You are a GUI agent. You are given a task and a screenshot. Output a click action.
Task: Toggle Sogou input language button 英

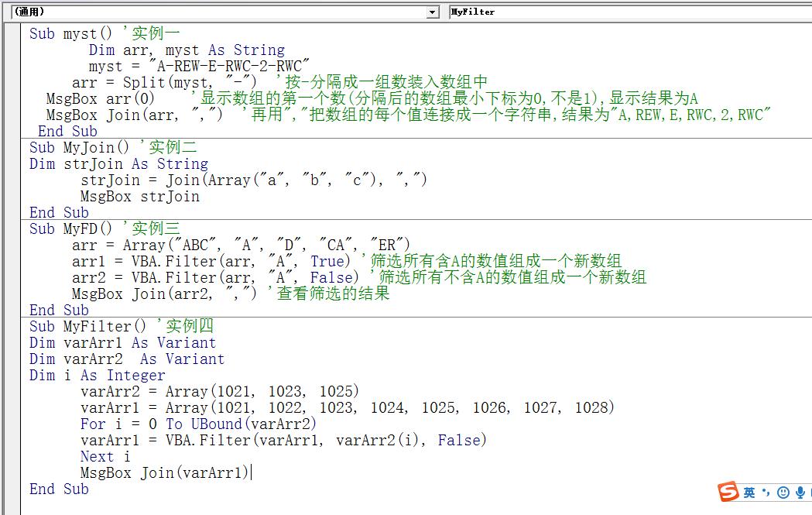[749, 493]
